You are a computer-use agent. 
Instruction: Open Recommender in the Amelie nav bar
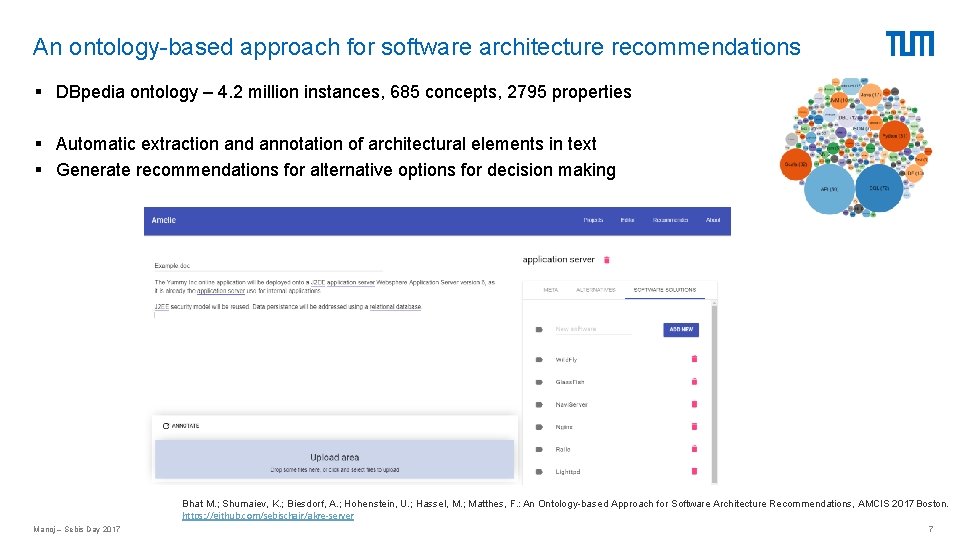coord(670,220)
